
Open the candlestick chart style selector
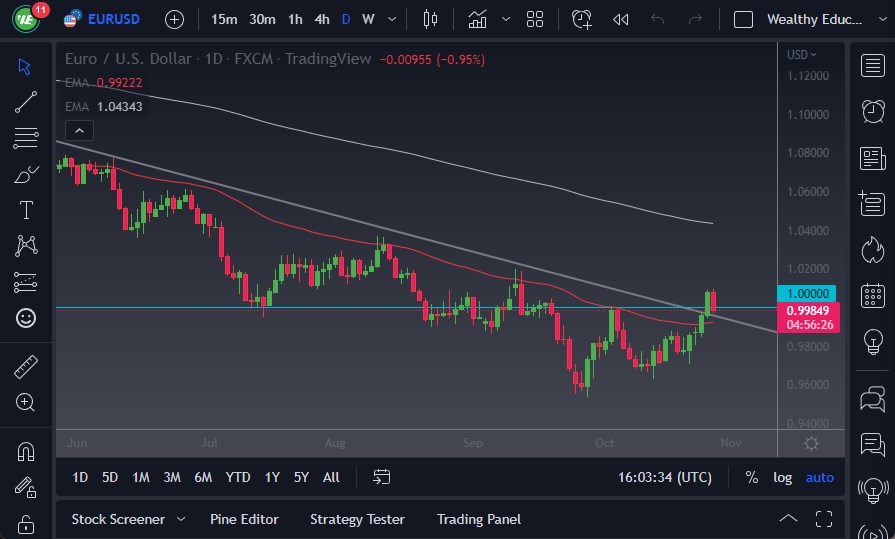click(x=431, y=19)
